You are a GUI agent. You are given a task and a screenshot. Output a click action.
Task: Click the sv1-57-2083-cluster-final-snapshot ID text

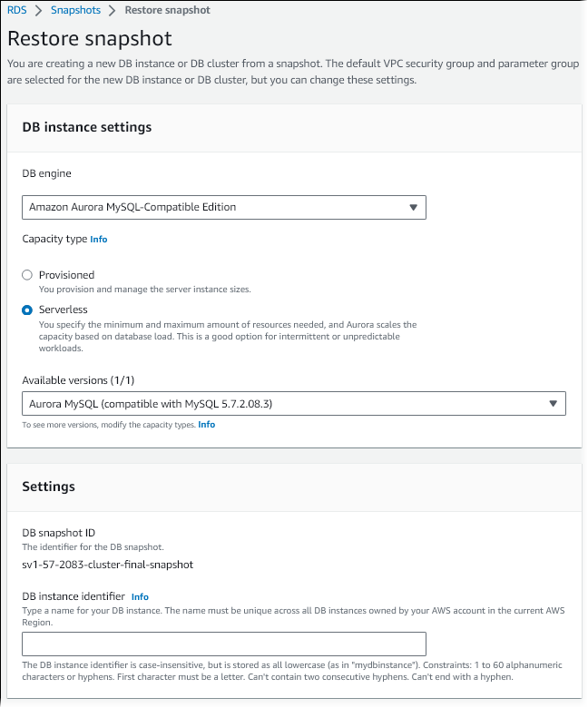point(108,564)
